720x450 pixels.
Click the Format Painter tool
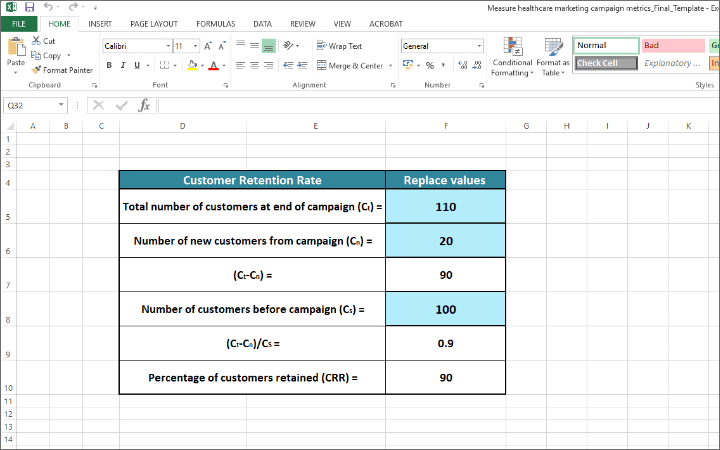coord(62,70)
